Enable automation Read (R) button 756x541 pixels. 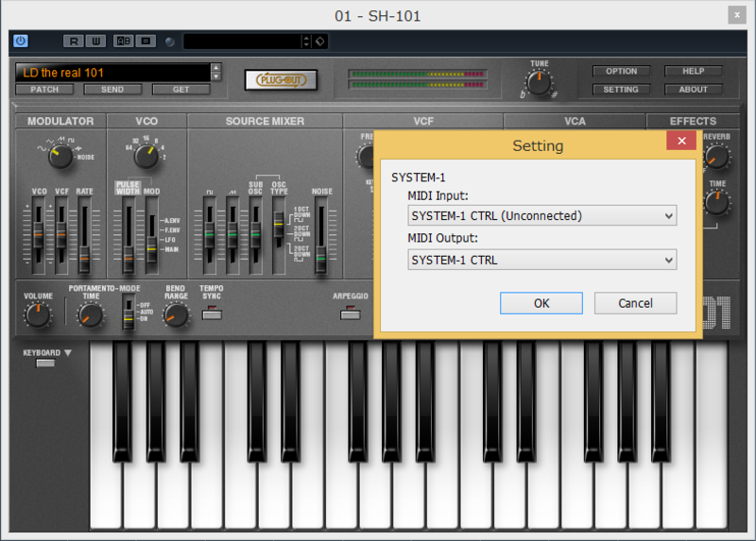coord(74,41)
